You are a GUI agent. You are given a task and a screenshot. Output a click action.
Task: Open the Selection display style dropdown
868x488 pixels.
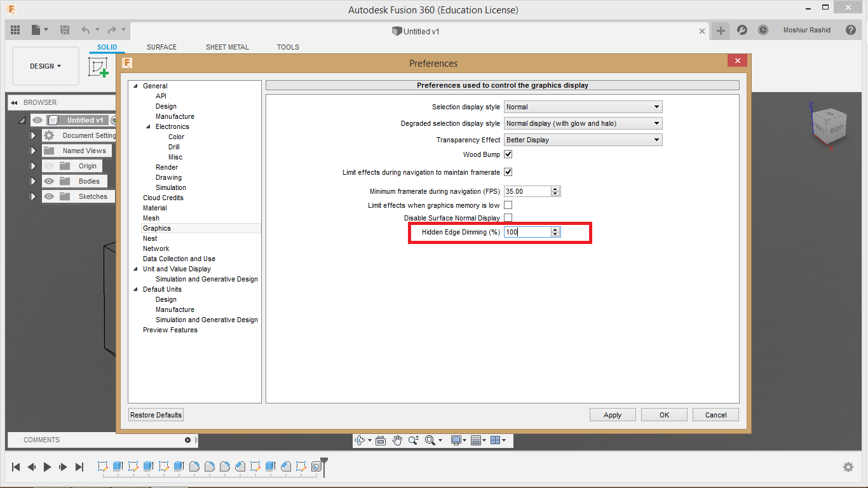(x=583, y=107)
